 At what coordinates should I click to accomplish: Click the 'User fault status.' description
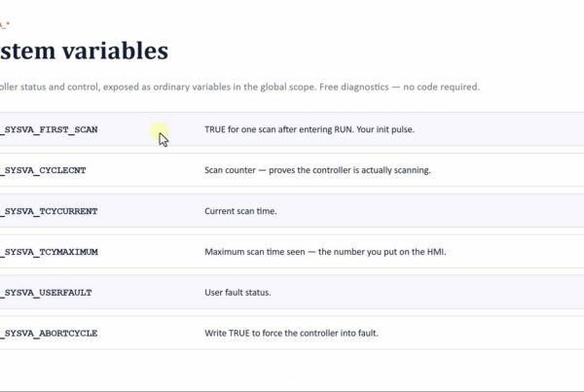click(237, 293)
